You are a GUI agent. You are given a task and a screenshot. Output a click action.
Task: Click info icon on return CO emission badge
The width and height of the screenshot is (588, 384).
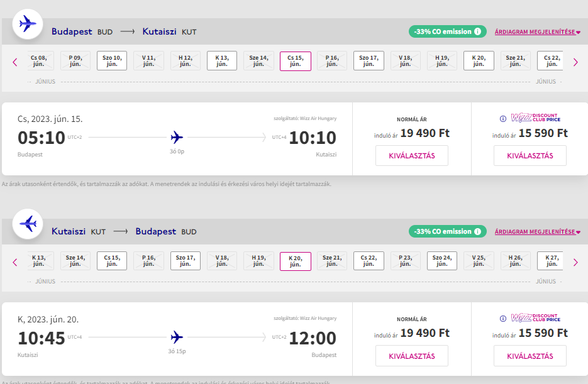pyautogui.click(x=478, y=232)
